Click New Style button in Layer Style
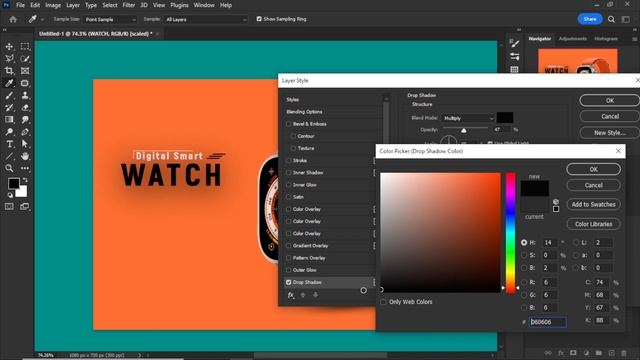This screenshot has width=640, height=360. pos(610,133)
